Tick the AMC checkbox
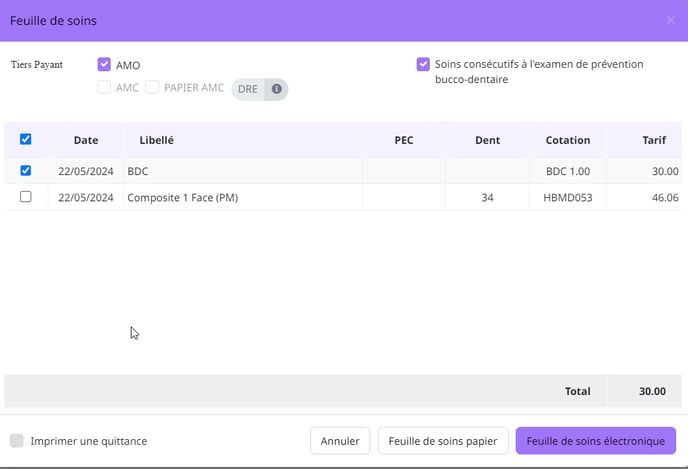The image size is (688, 469). point(104,87)
